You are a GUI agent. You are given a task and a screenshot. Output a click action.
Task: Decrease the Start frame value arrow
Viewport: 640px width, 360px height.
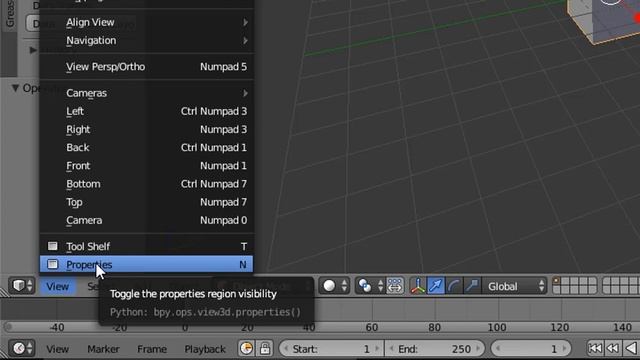(286, 349)
